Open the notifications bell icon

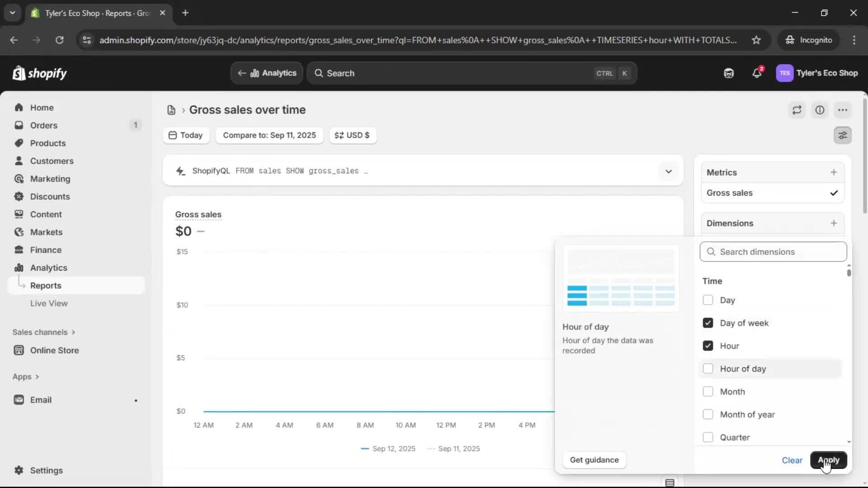click(757, 73)
